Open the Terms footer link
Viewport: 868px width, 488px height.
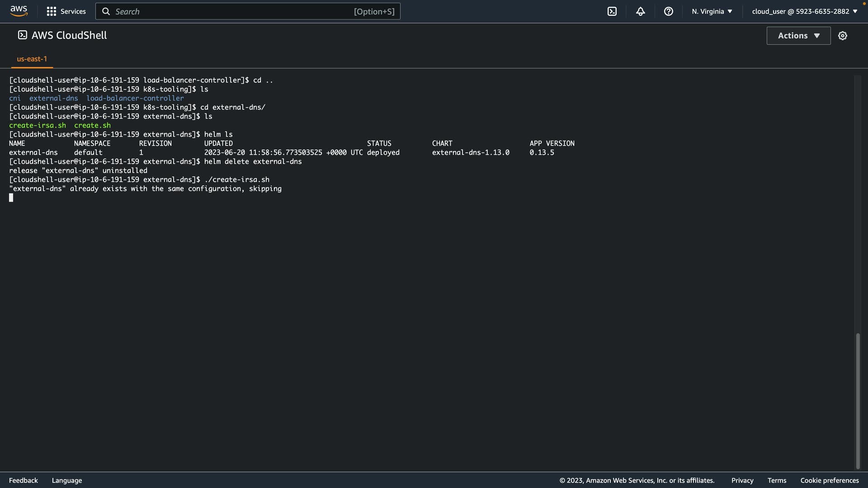776,480
